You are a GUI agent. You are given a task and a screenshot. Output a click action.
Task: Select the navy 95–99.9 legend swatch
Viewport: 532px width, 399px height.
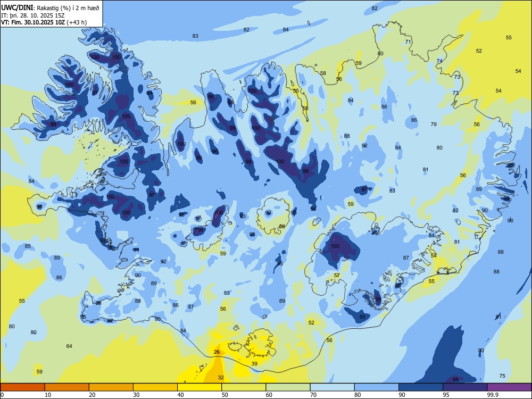[465, 387]
